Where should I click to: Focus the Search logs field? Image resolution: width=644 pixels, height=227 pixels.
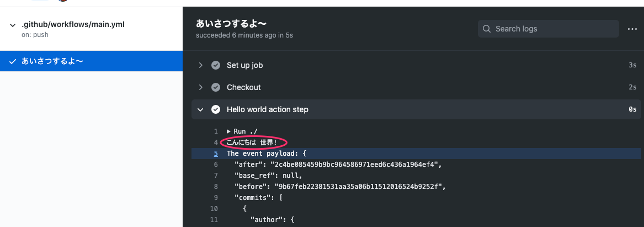pos(549,29)
